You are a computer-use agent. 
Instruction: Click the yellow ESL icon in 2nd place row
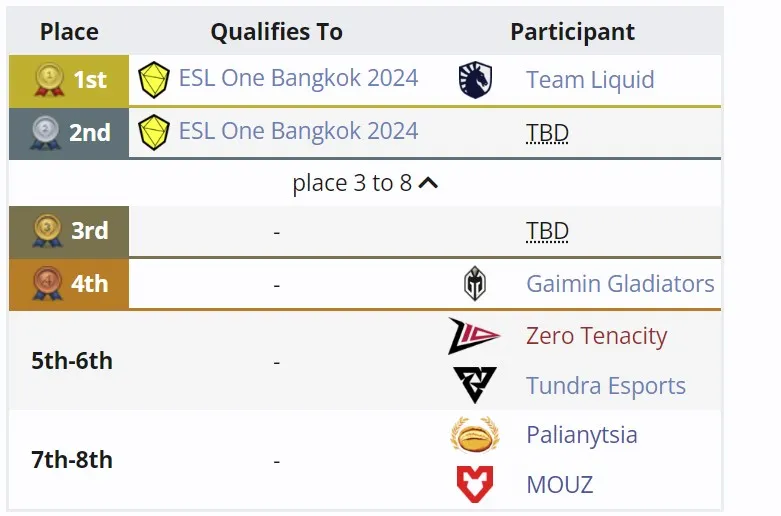point(154,132)
